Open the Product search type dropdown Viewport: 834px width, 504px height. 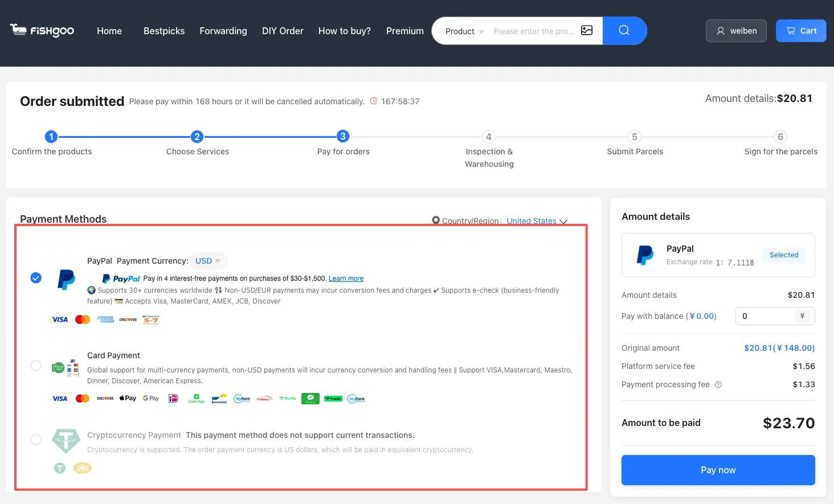(464, 31)
